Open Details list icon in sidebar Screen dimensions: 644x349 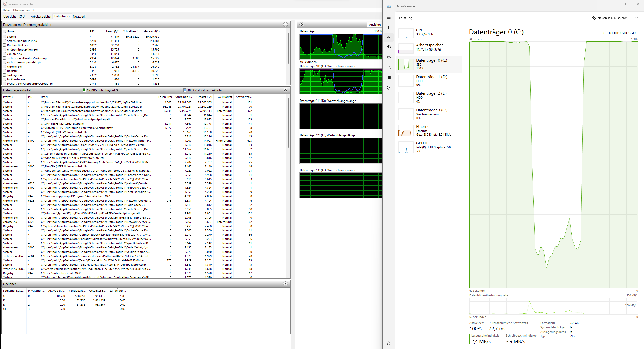point(389,78)
